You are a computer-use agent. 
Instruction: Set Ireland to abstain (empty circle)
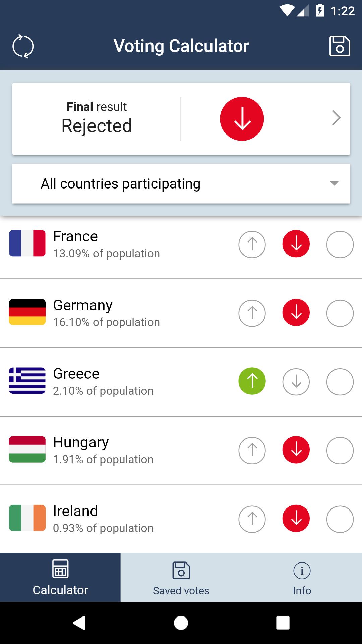point(340,519)
